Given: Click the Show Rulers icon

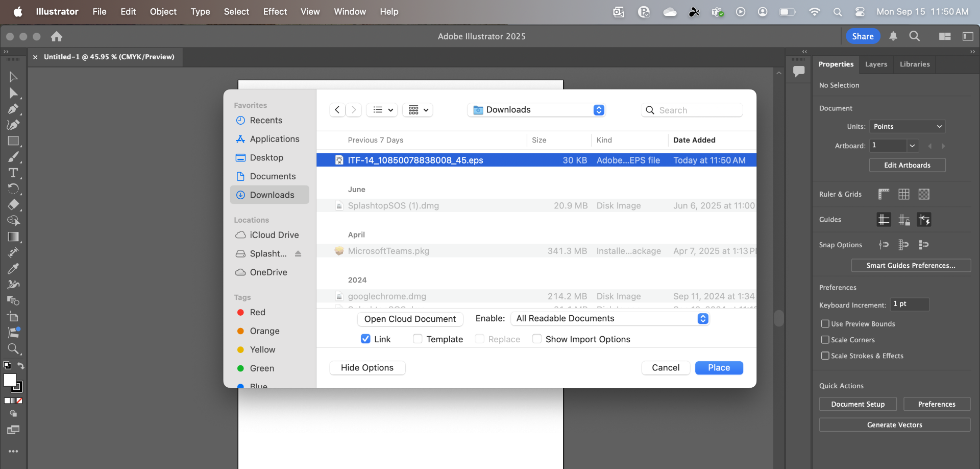Looking at the screenshot, I should [884, 194].
